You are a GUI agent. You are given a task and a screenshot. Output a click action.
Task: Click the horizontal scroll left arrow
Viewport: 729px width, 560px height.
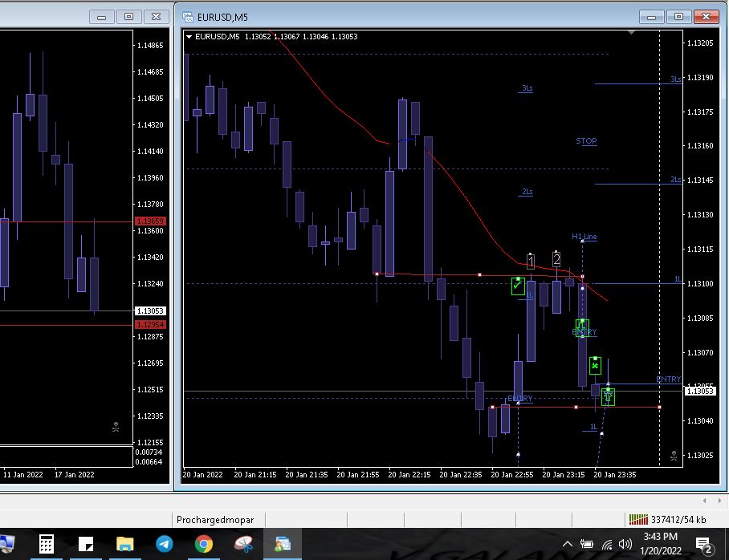click(704, 501)
